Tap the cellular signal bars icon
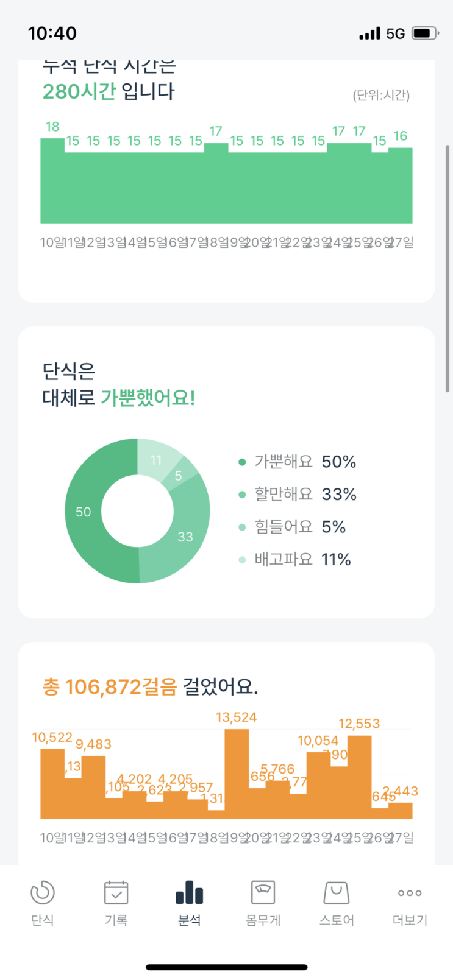The image size is (453, 980). (x=369, y=33)
